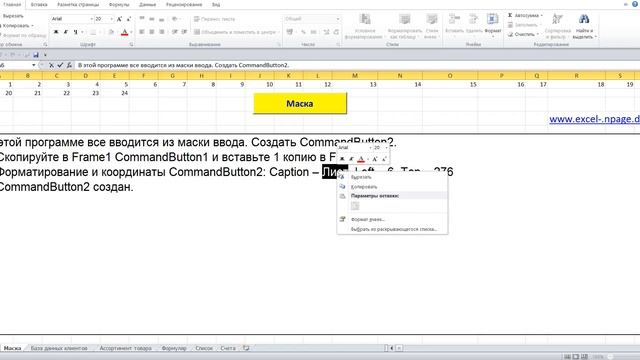Switch to the Счета sheet tab
640x360 pixels.
[228, 348]
